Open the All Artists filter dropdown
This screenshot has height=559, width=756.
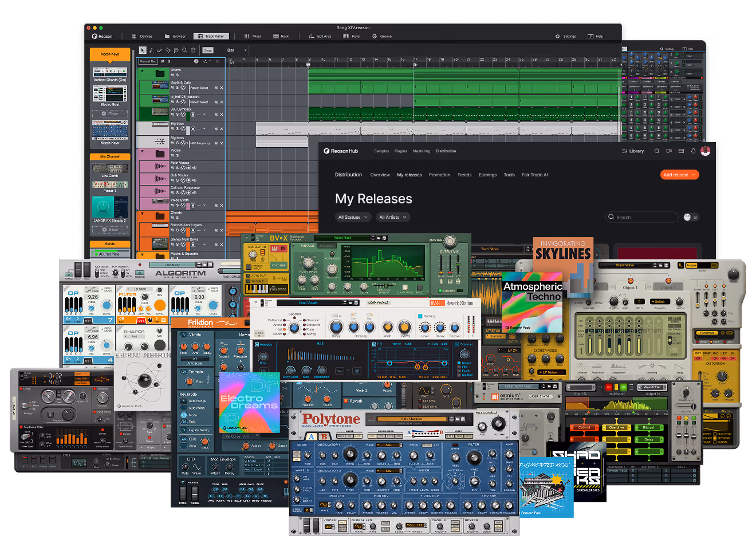click(393, 217)
